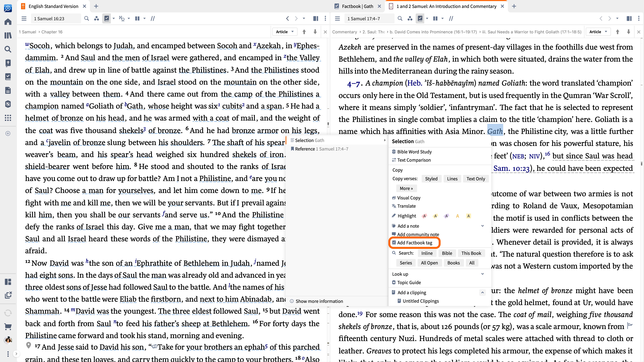Expand the Selection Gath submenu arrow
Viewport: 644px width, 362px height.
(x=385, y=140)
